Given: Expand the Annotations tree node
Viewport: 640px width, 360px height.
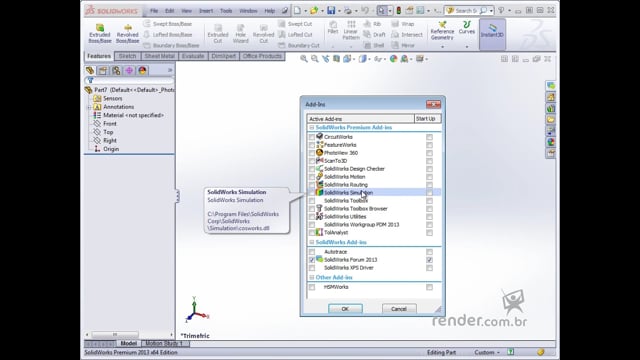Looking at the screenshot, I should [x=89, y=107].
